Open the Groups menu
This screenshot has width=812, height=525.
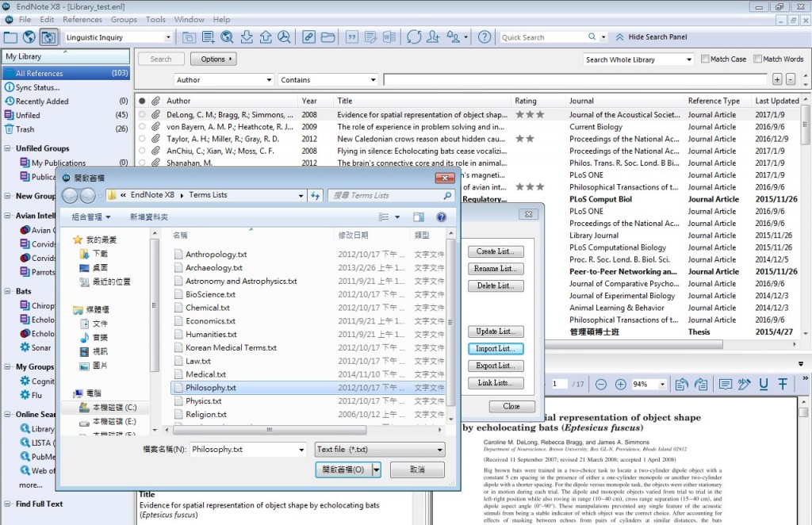124,20
